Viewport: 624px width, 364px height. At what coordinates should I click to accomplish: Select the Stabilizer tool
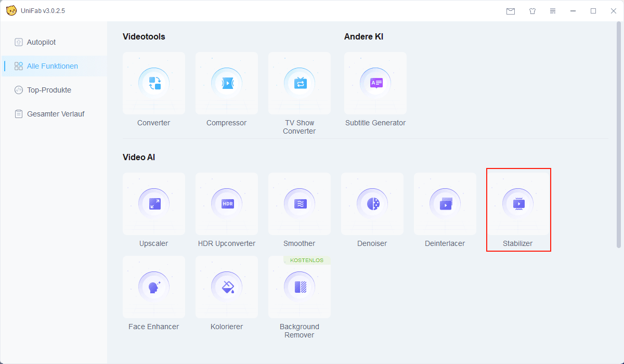click(518, 204)
